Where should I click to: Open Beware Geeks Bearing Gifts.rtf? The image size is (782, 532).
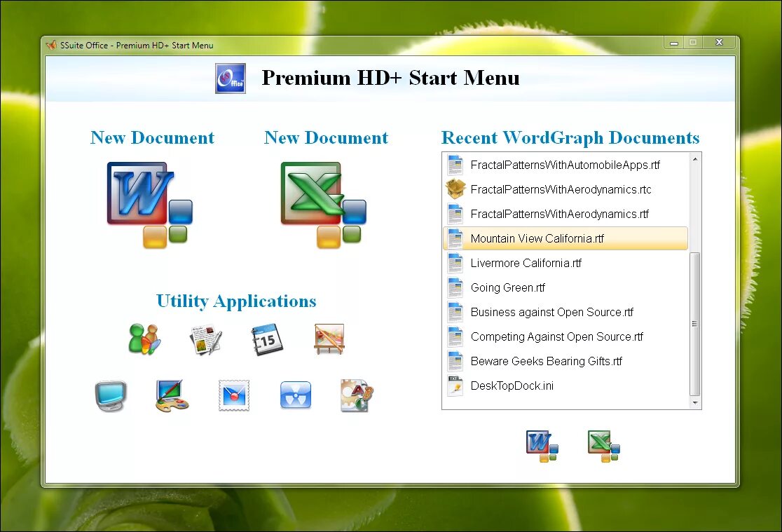click(x=565, y=361)
